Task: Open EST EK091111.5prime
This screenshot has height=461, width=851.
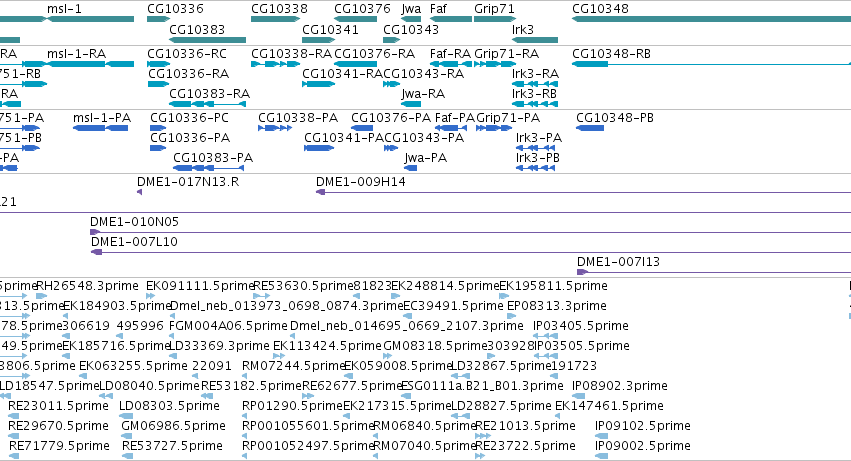Action: point(151,296)
